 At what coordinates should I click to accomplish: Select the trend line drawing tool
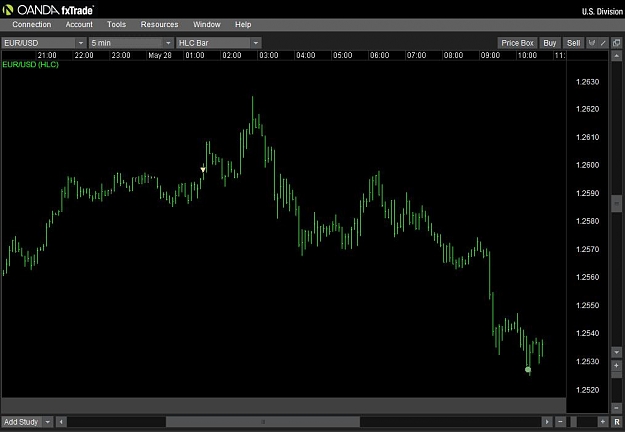pyautogui.click(x=603, y=43)
